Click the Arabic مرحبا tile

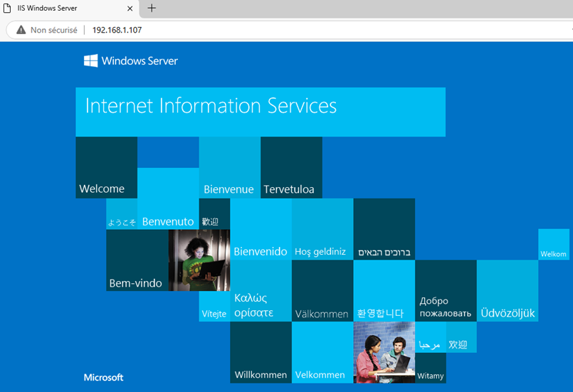click(x=431, y=337)
